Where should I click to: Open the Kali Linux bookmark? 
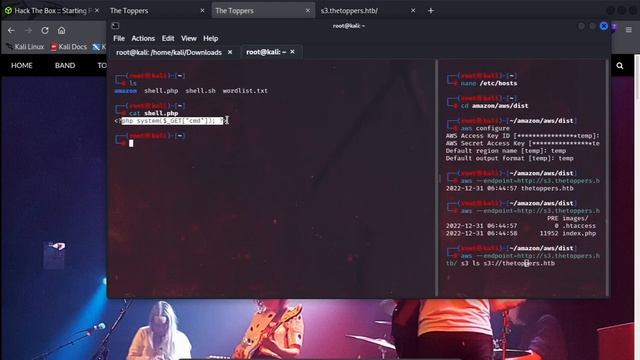click(25, 47)
